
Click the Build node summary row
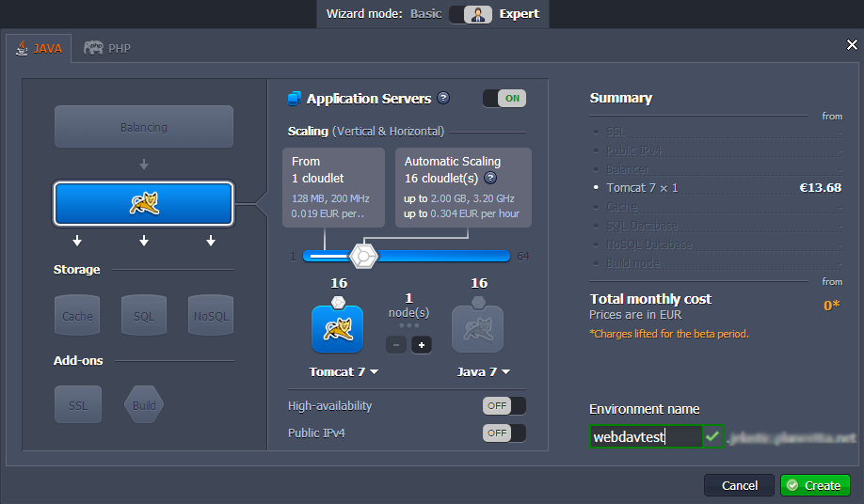(718, 263)
